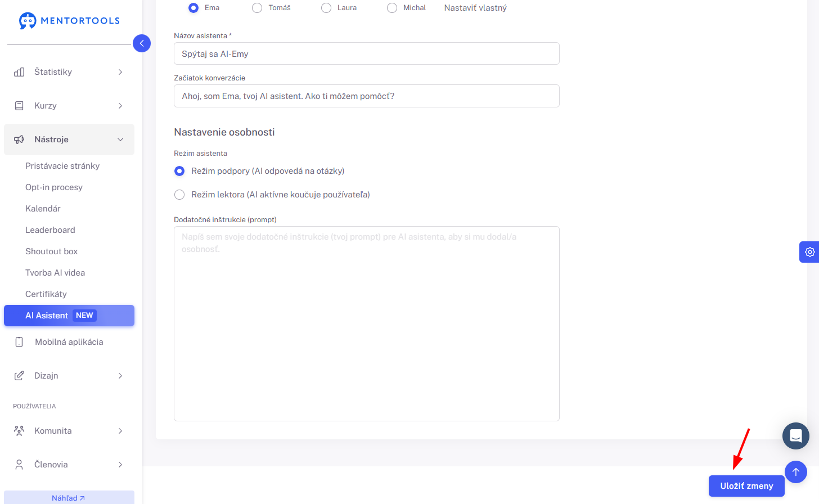
Task: Go to the Certifikáty menu item
Action: coord(46,294)
